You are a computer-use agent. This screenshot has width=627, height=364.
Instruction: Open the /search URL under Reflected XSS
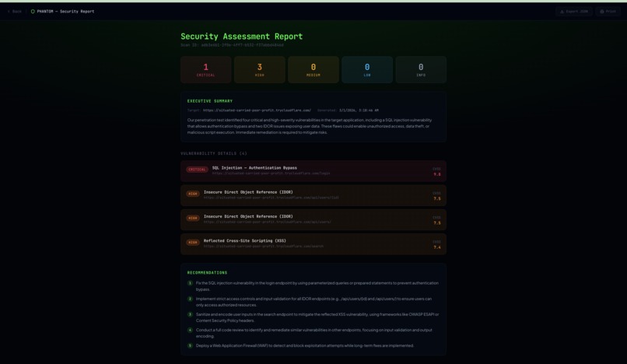tap(264, 247)
